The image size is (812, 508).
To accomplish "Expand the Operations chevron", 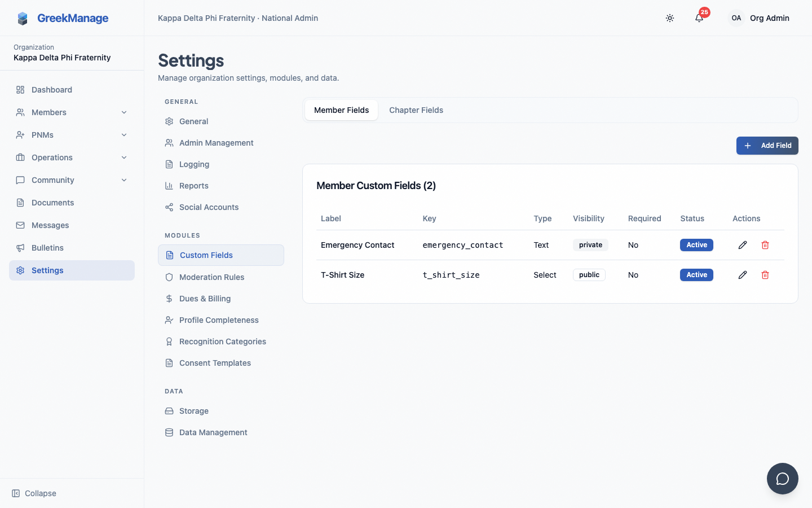I will pos(124,157).
